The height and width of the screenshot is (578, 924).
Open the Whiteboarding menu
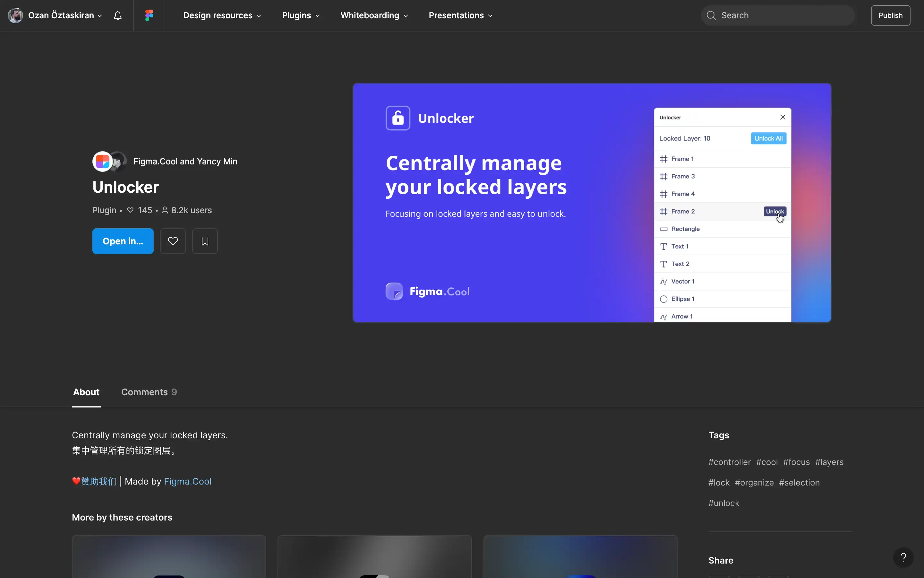(374, 15)
